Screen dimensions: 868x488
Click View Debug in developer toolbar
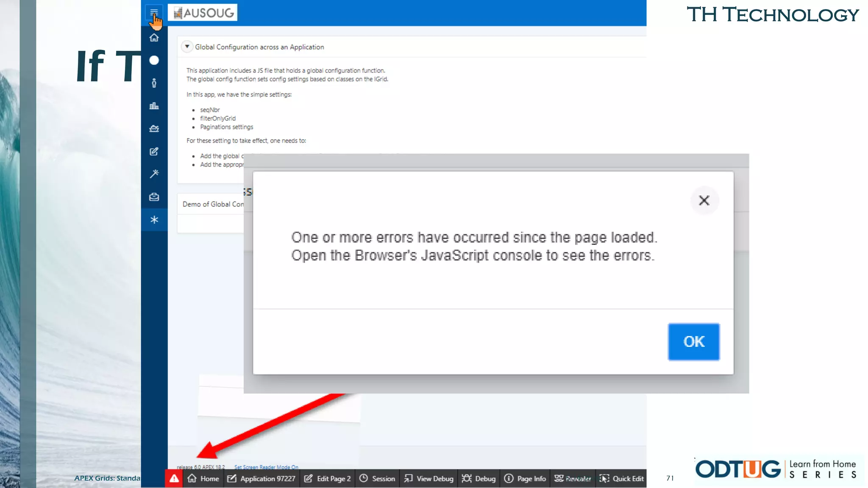428,478
